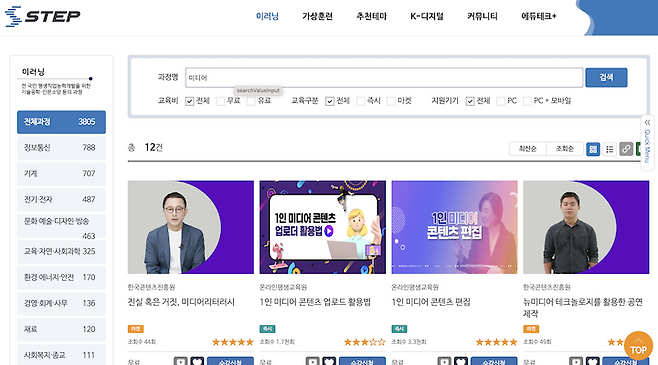
Task: Open course title 1인 미디어 콘텐츠 편집
Action: pyautogui.click(x=431, y=302)
